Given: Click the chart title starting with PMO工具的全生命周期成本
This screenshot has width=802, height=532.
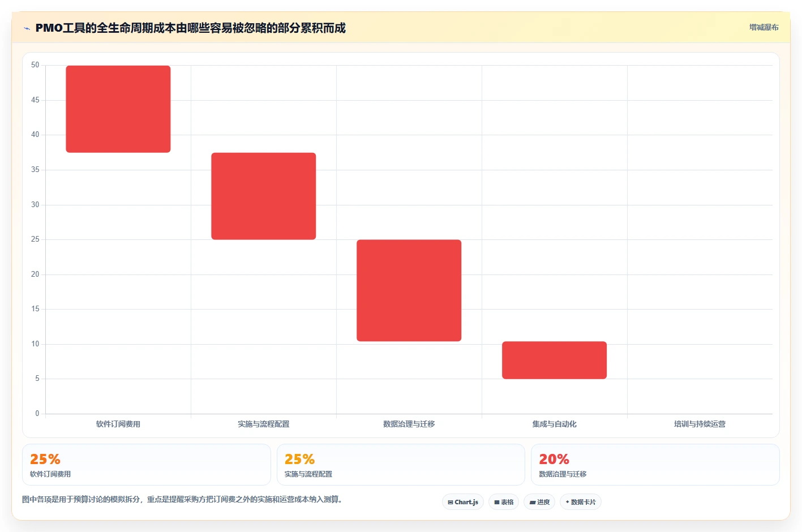Looking at the screenshot, I should [x=190, y=28].
